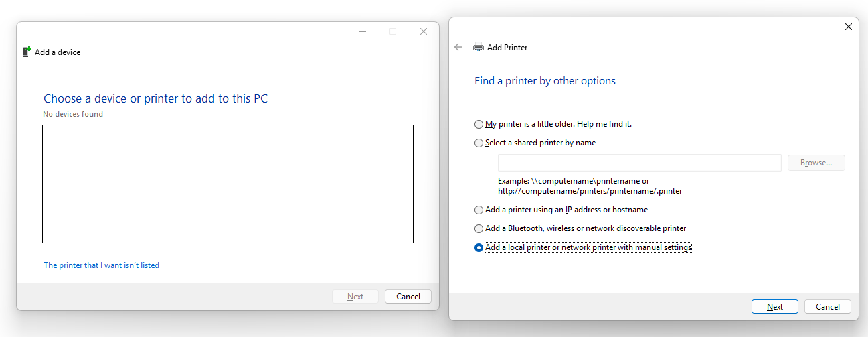Choose 'Select a shared printer by name'

[479, 143]
